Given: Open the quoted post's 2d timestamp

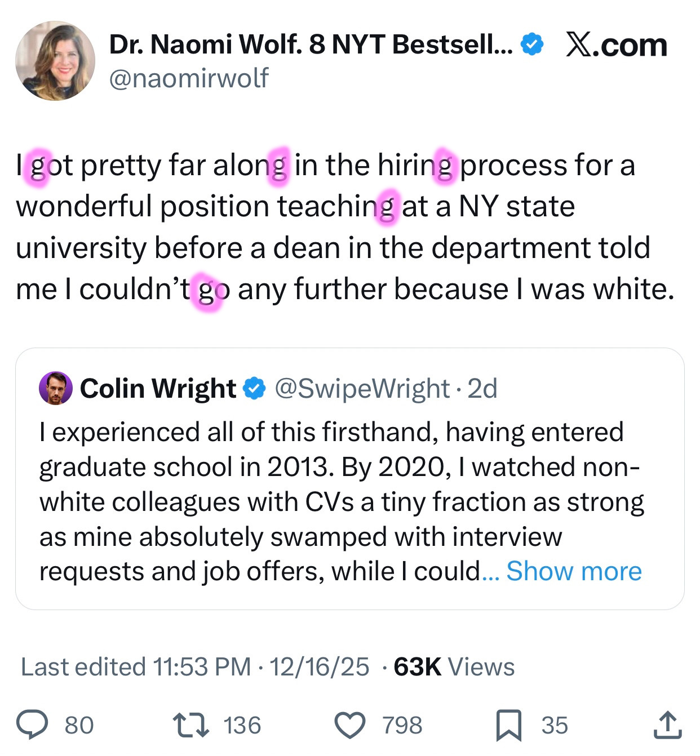Looking at the screenshot, I should point(483,388).
